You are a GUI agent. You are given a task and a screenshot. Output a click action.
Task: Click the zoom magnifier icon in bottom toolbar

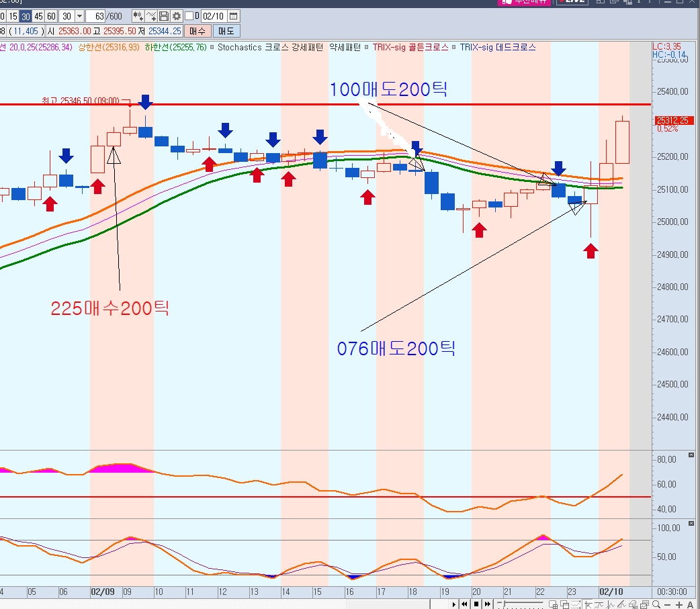click(656, 604)
